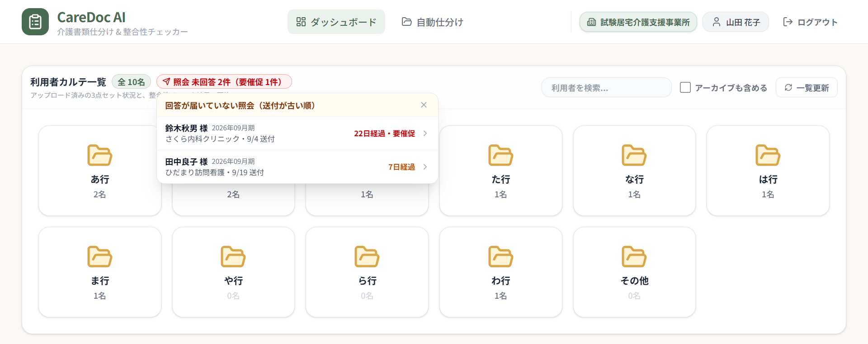Select 鈴木秋男 様 name in popup
Screen dimensions: 868x344
(x=186, y=128)
